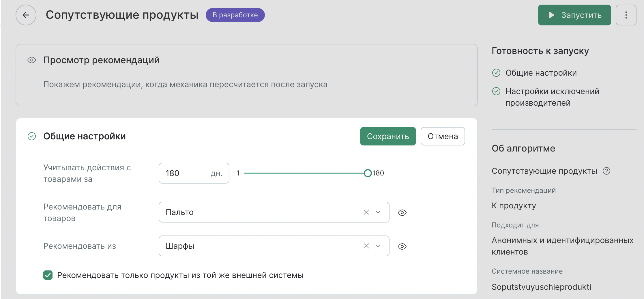This screenshot has height=299, width=644.
Task: Click the Пальто combo box field
Action: point(274,212)
